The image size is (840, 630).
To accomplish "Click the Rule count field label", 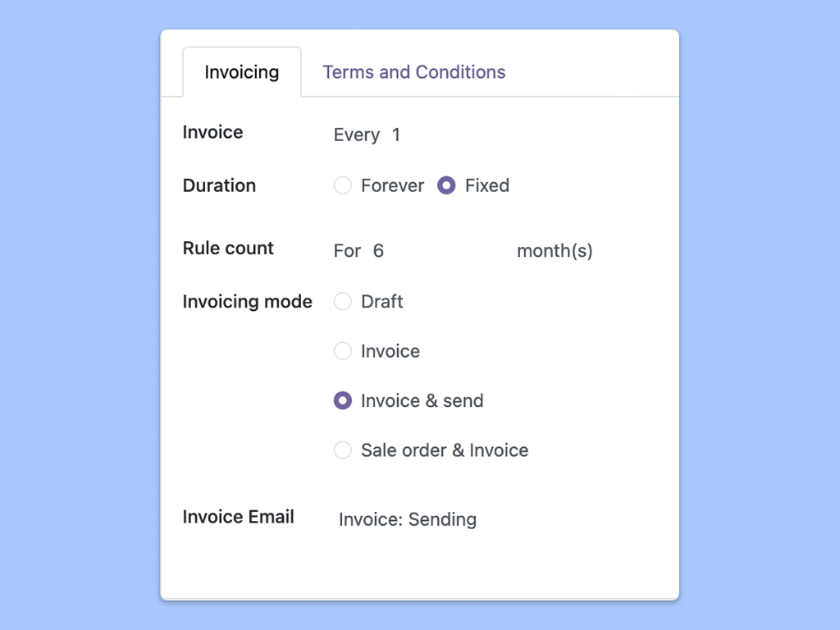I will coord(228,249).
